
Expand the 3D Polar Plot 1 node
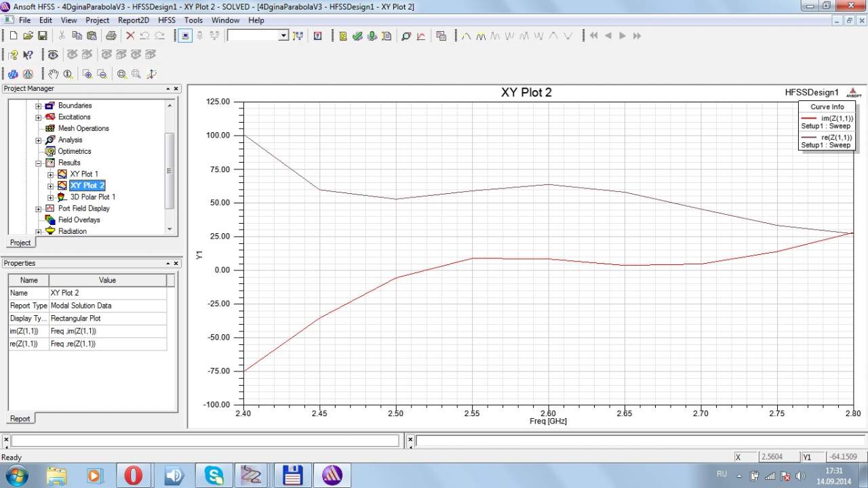(51, 197)
